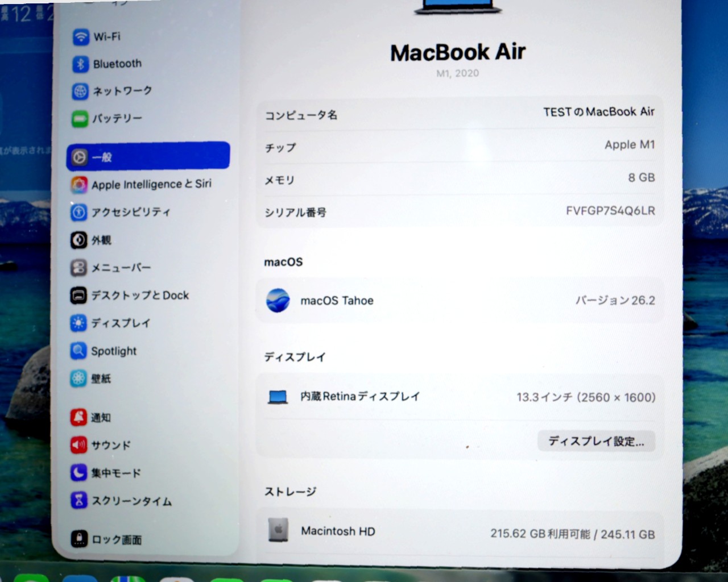Select the 外観 appearance icon
Viewport: 728px width, 582px height.
[79, 240]
